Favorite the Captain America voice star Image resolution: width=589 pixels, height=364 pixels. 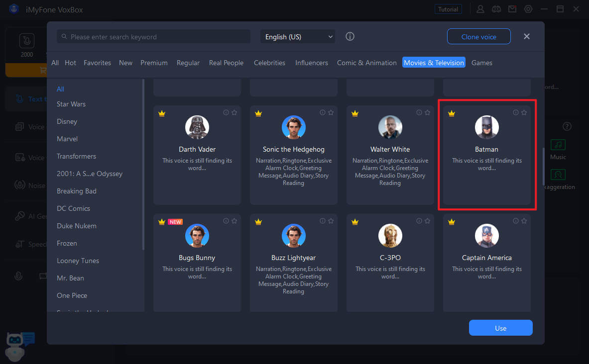[524, 221]
